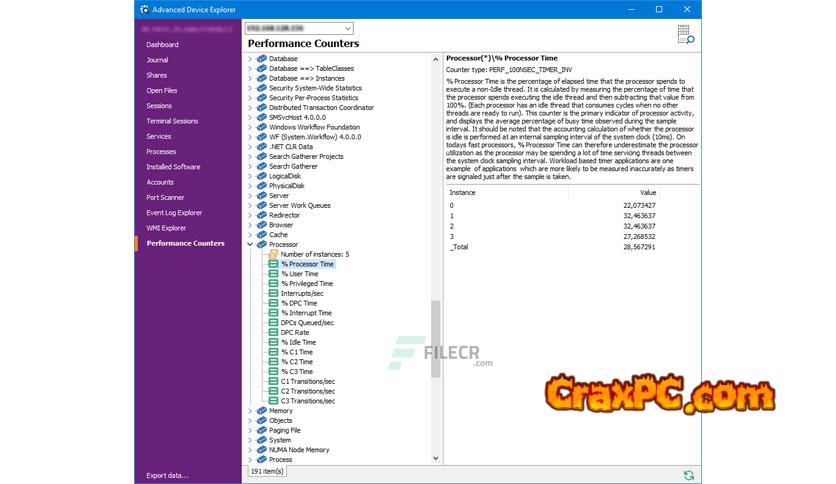Click the C3 Transitions/sec counter icon
836x484 pixels.
[273, 401]
